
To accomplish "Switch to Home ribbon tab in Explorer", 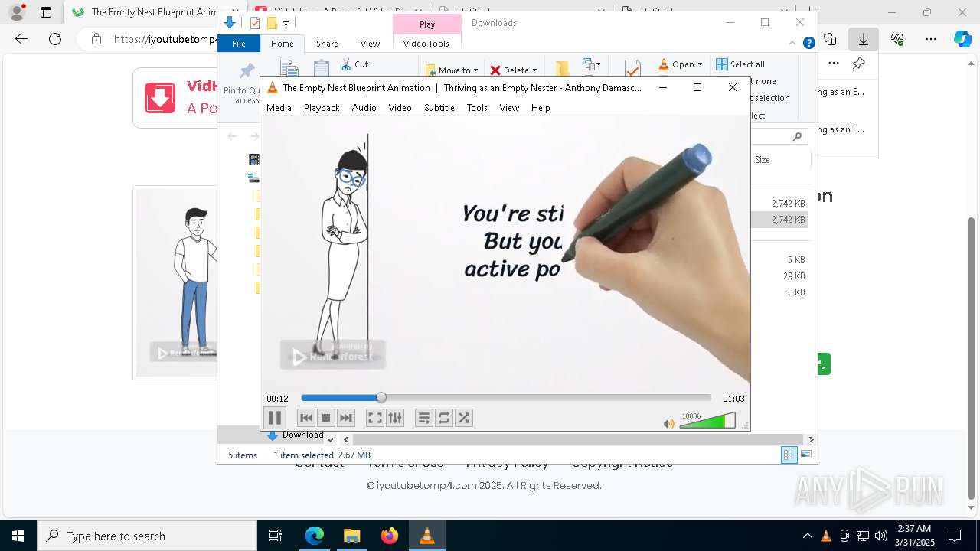I will click(283, 44).
